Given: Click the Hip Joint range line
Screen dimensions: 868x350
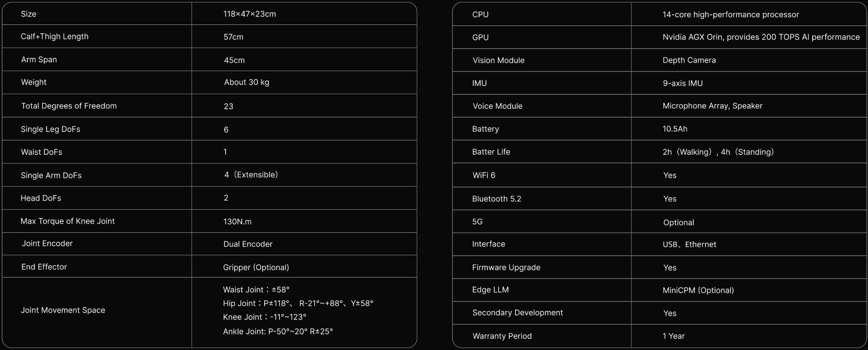Looking at the screenshot, I should pyautogui.click(x=298, y=303).
